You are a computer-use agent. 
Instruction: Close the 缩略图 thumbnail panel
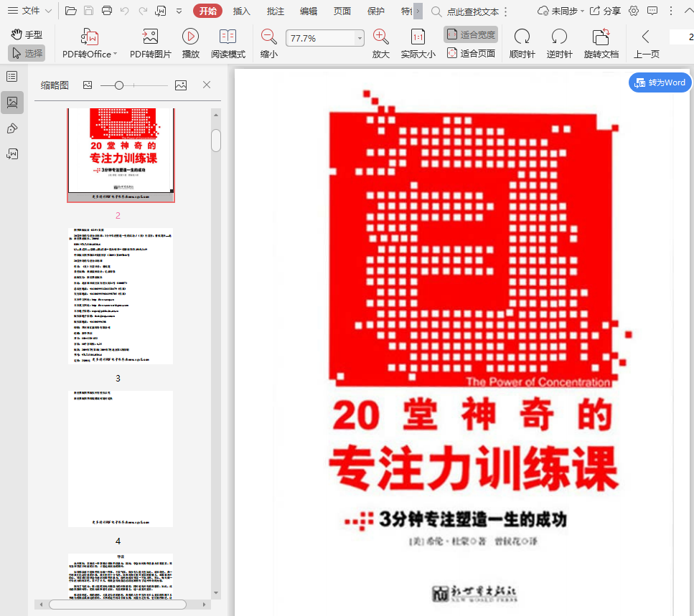(x=207, y=85)
